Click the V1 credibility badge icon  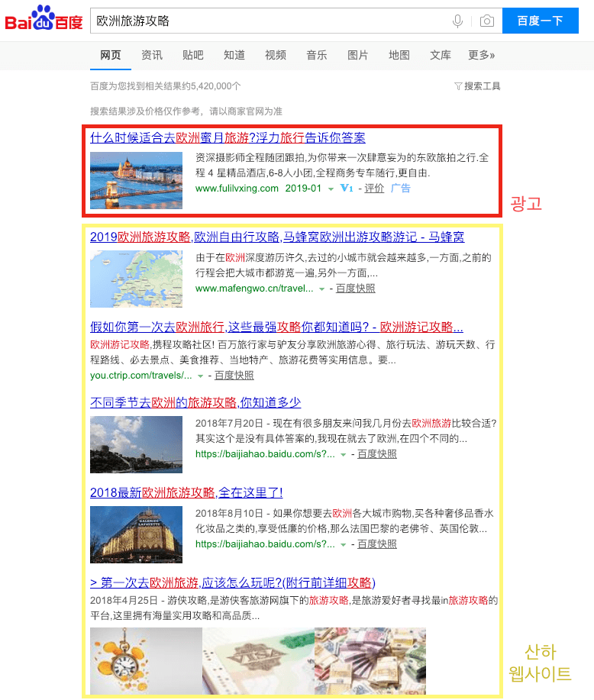(347, 188)
